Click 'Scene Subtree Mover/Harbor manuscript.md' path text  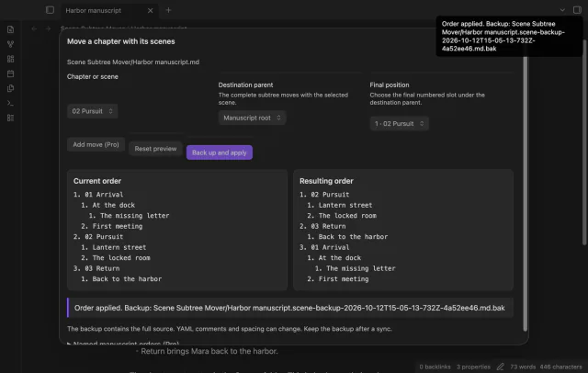pos(133,62)
